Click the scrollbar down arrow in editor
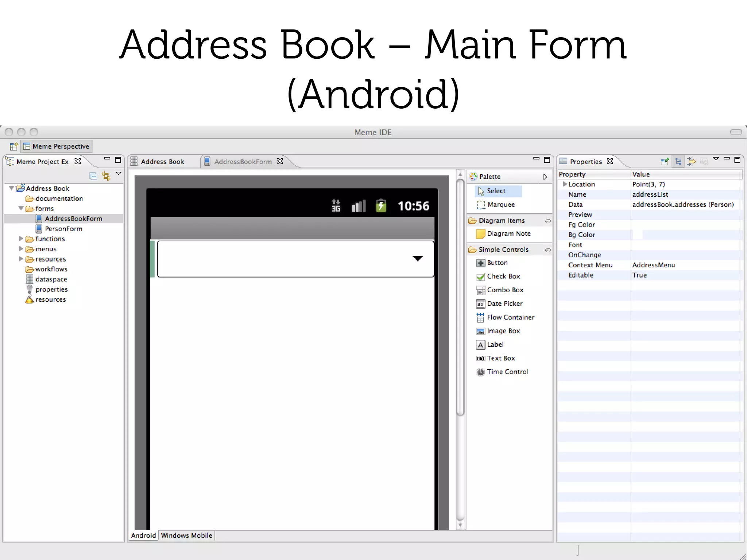The width and height of the screenshot is (747, 560). pyautogui.click(x=460, y=525)
